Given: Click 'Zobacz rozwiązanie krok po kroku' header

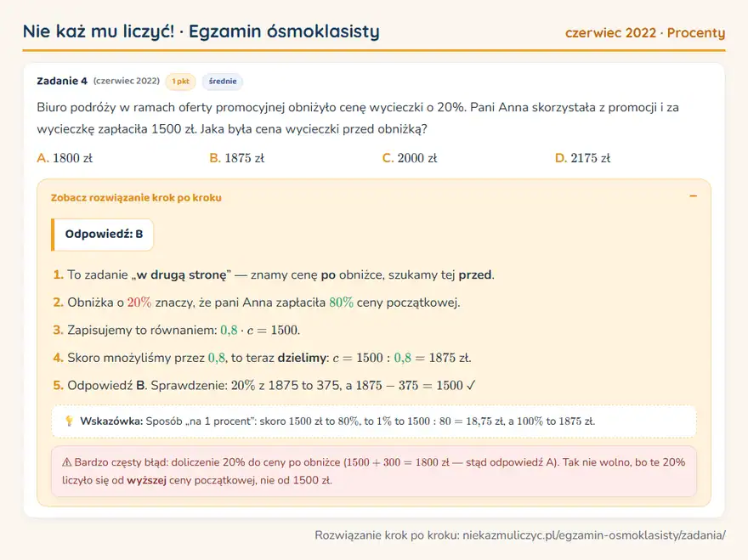Looking at the screenshot, I should coord(136,197).
